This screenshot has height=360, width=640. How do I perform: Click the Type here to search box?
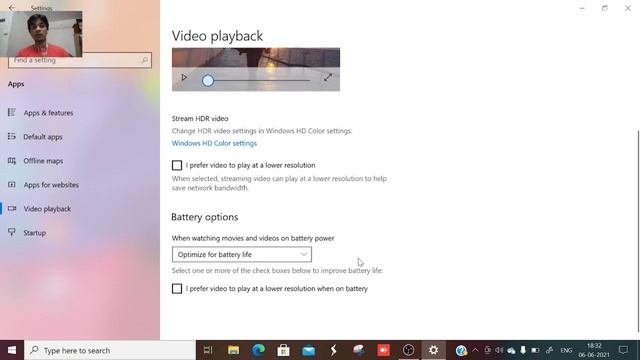pos(110,350)
